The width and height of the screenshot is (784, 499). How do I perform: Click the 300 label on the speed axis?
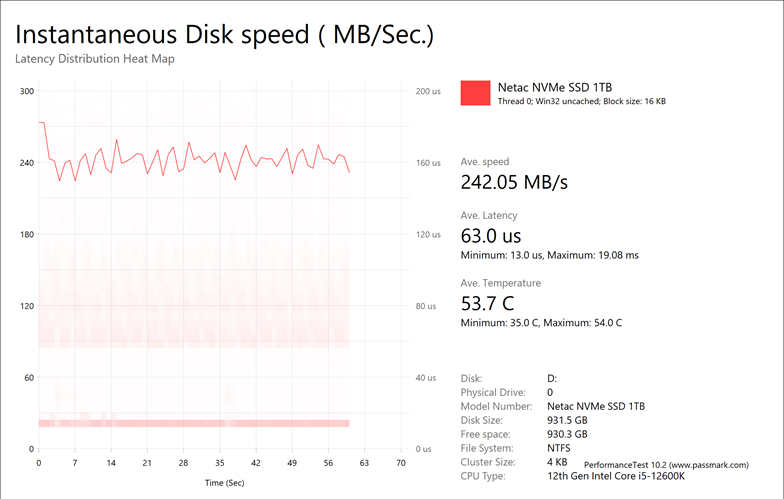pyautogui.click(x=27, y=91)
